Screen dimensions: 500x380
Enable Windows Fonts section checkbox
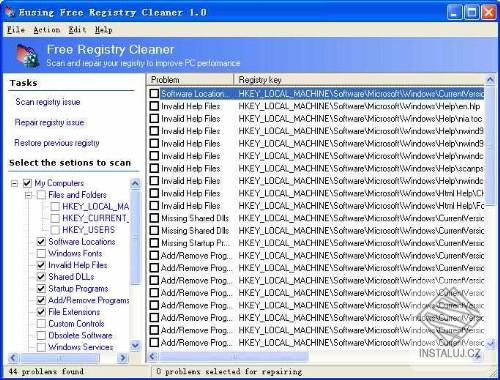41,253
